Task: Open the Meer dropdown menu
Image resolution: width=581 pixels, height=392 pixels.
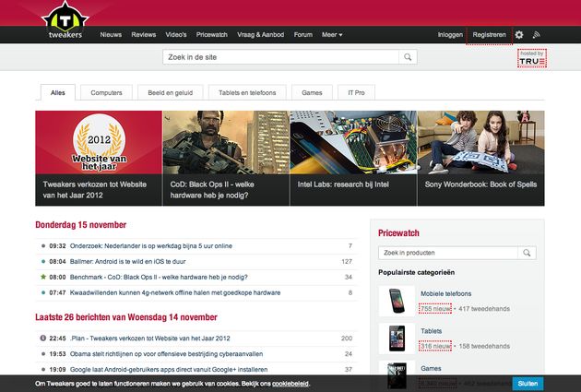Action: (332, 35)
